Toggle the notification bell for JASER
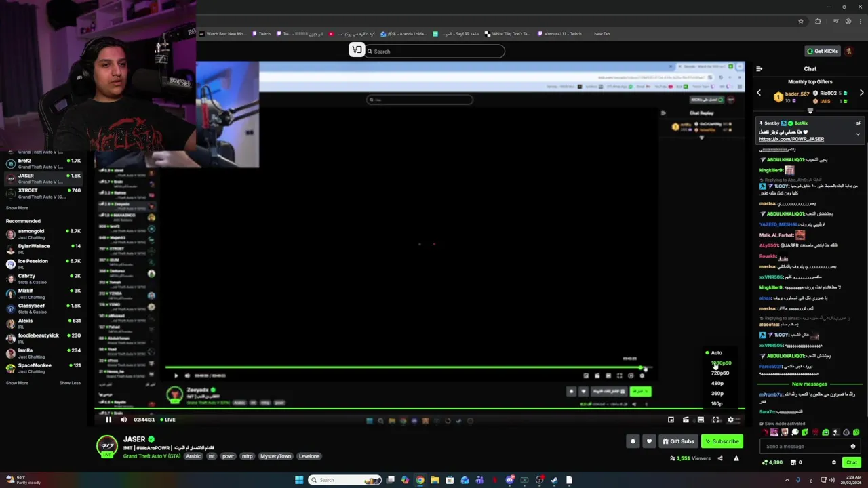Viewport: 868px width, 488px height. pyautogui.click(x=633, y=441)
